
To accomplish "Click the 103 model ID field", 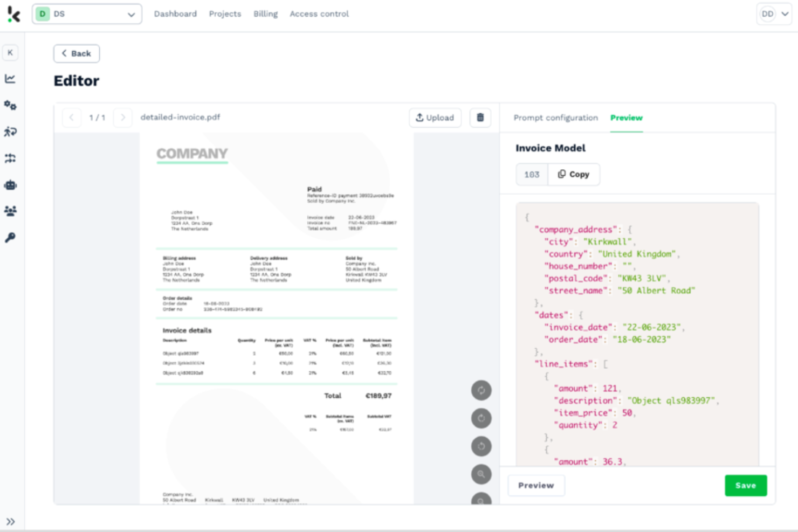I will coord(532,174).
